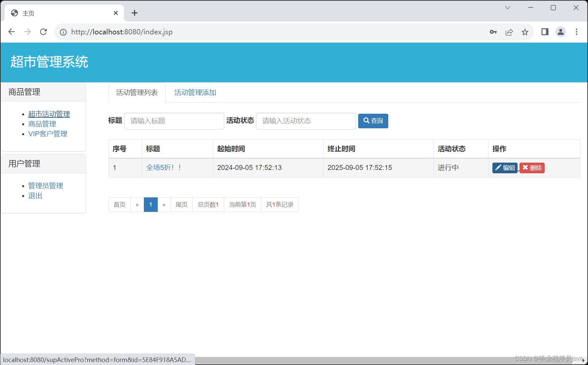Close the 主页 browser tab
Screen dimensions: 588x365
pos(116,13)
